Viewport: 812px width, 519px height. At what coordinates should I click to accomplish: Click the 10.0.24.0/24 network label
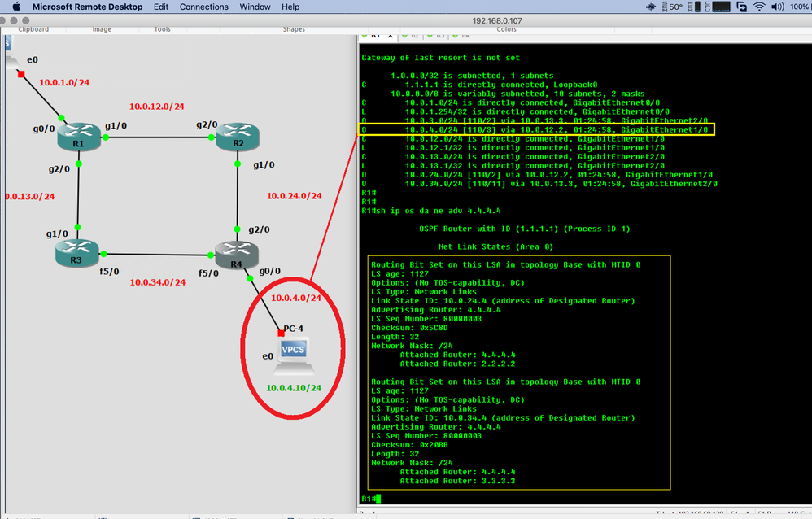pos(295,196)
